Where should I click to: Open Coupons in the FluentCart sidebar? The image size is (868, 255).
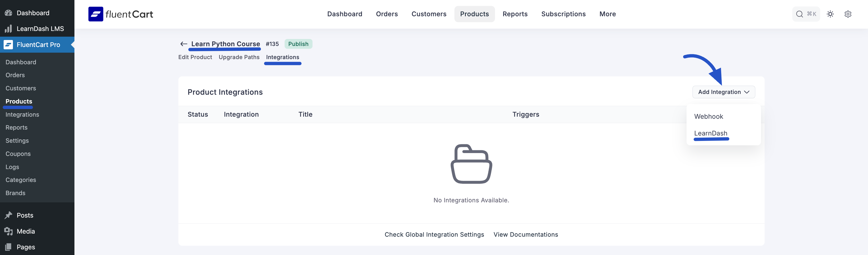18,154
